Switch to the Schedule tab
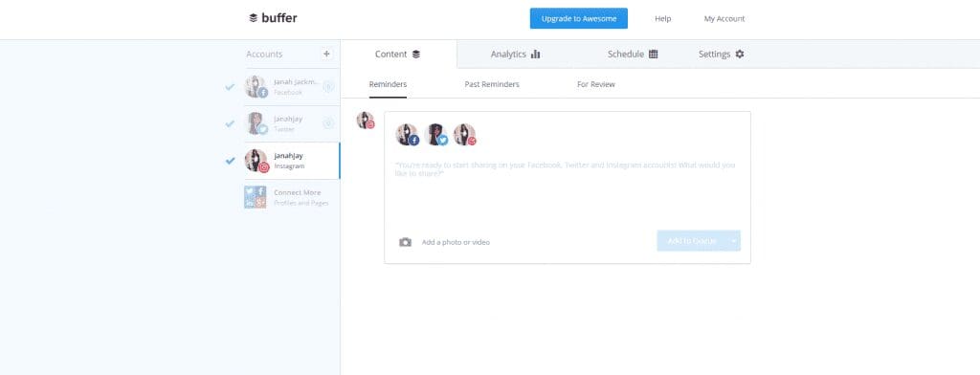The width and height of the screenshot is (980, 375). pos(633,54)
